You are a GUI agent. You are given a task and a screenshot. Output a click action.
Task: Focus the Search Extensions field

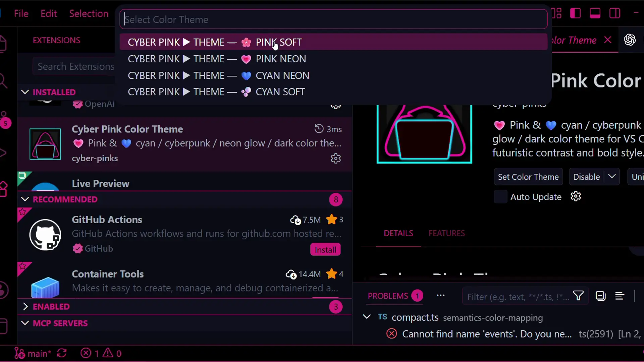click(x=74, y=66)
